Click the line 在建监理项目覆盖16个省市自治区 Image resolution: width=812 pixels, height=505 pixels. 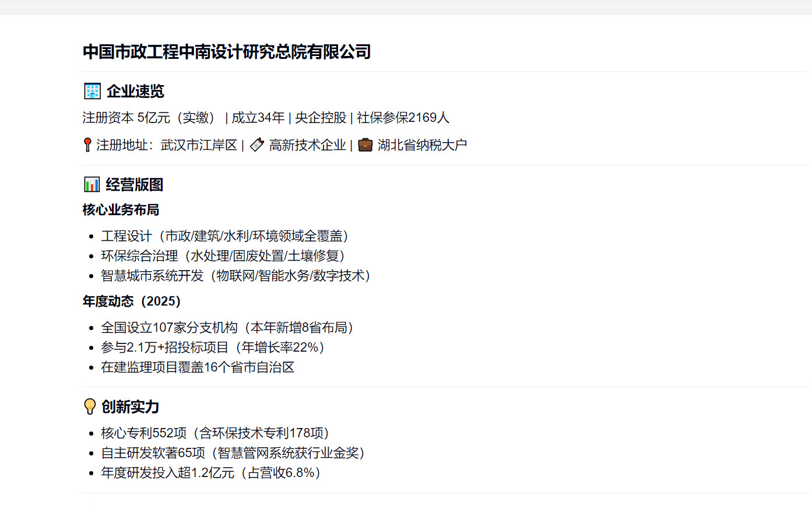pyautogui.click(x=198, y=367)
